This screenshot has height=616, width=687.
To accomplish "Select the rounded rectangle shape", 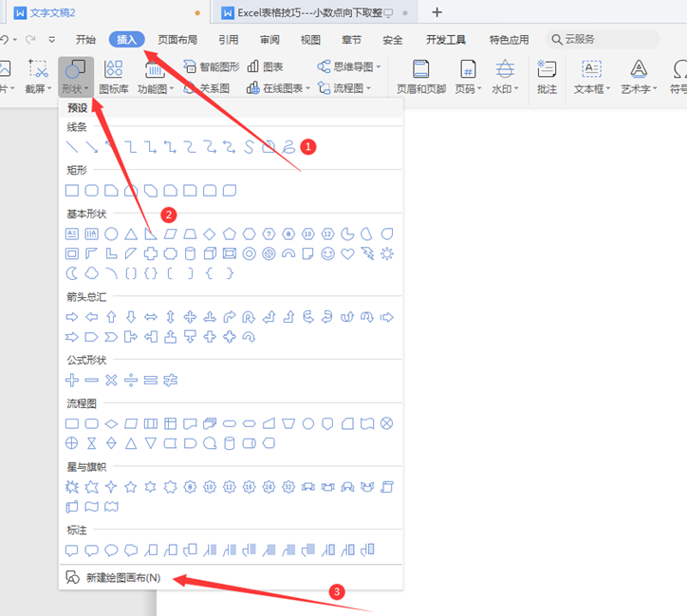I will (x=91, y=191).
